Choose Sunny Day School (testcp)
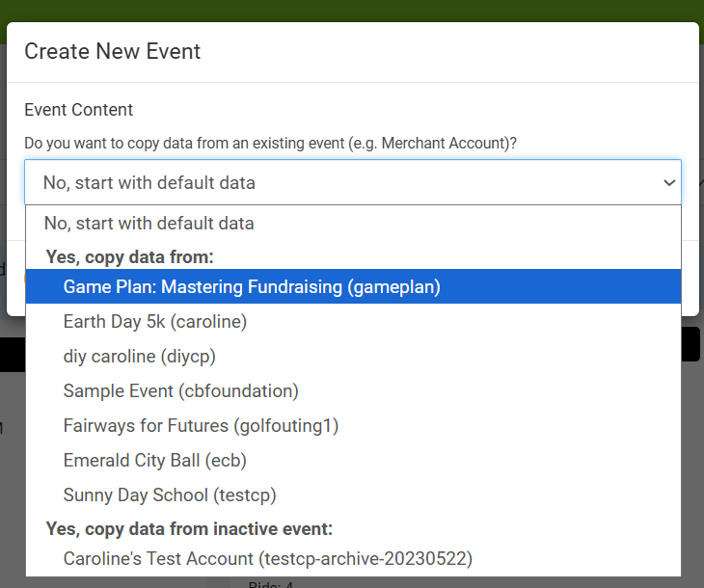This screenshot has height=588, width=704. 170,495
